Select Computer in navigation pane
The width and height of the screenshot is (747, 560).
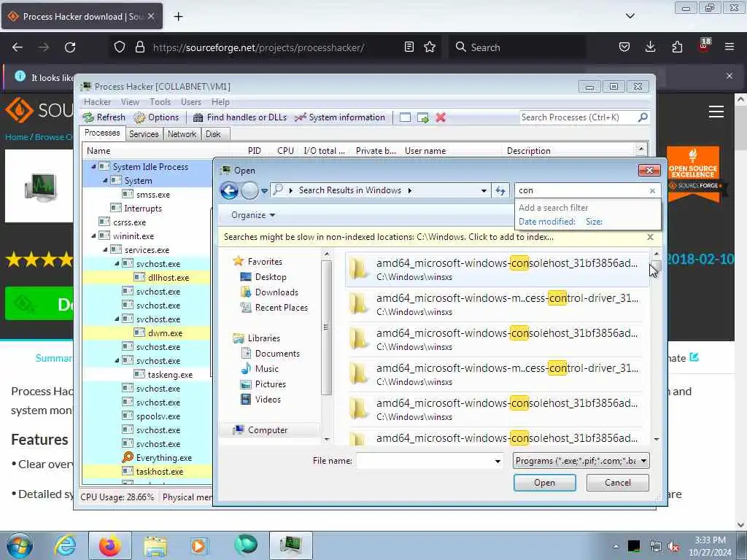tap(268, 430)
